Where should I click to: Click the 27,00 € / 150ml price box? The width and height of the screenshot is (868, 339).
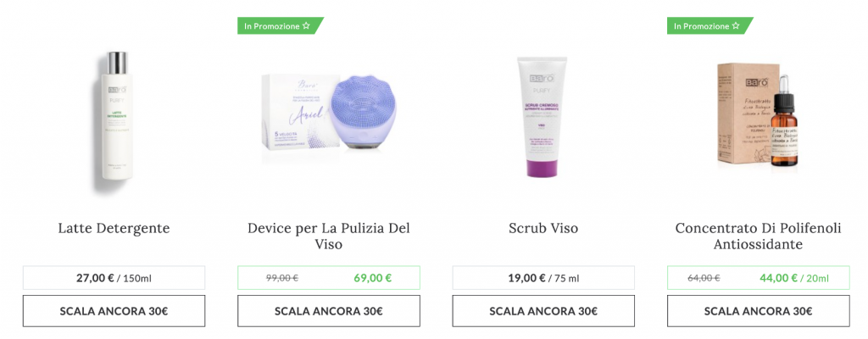114,277
